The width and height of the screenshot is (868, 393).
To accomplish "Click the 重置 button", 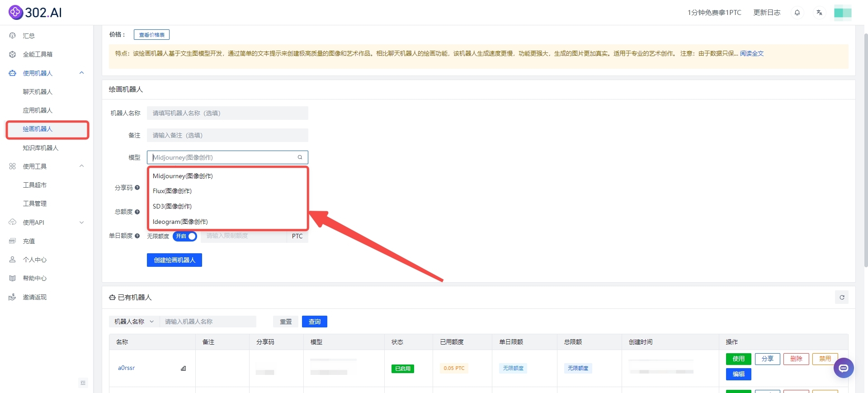I will [286, 322].
